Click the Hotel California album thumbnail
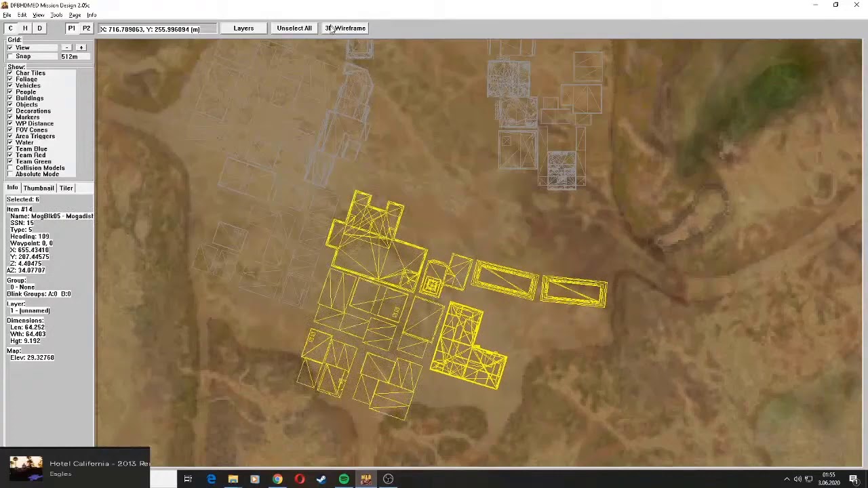868x488 pixels. coord(26,468)
